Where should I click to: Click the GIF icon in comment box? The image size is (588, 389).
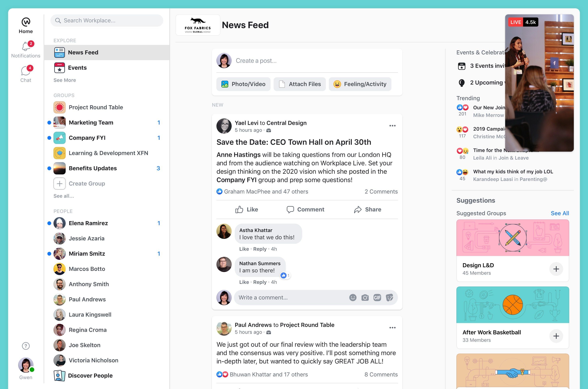tap(377, 298)
